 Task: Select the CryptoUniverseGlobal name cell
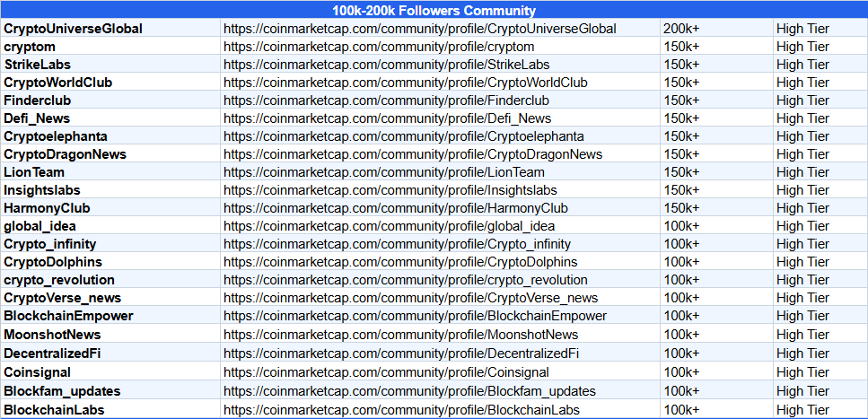click(110, 28)
